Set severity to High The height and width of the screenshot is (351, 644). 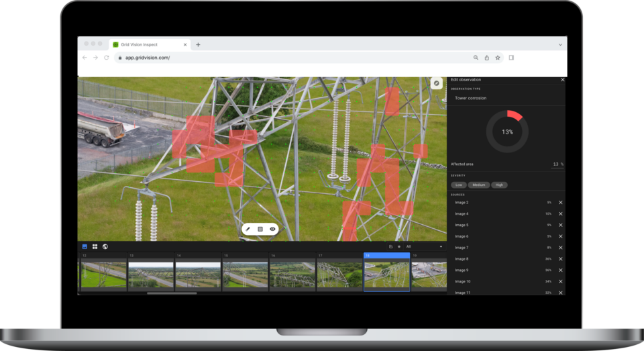[499, 185]
